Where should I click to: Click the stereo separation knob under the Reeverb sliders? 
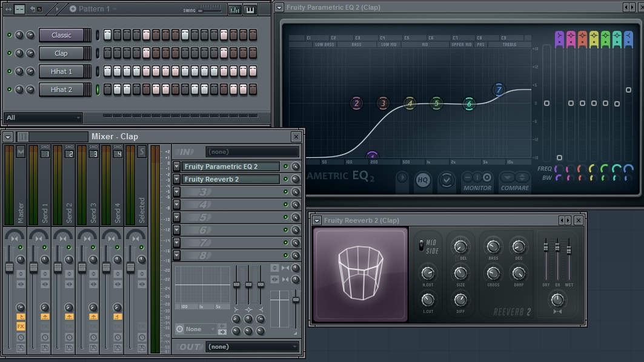click(557, 299)
